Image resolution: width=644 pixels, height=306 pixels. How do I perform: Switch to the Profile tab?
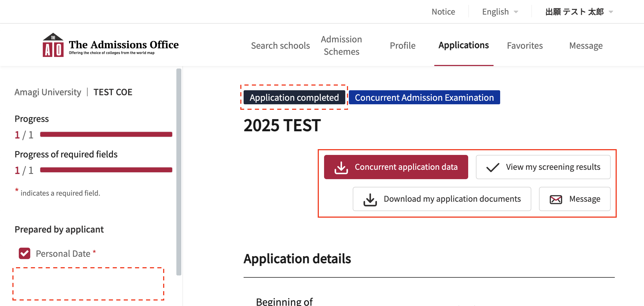pos(402,46)
